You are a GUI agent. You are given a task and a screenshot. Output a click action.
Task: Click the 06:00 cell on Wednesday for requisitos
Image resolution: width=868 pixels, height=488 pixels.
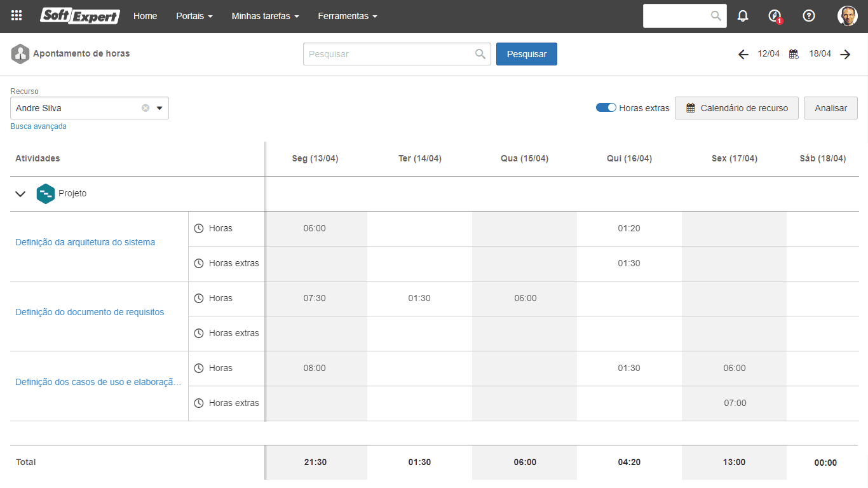pos(526,298)
